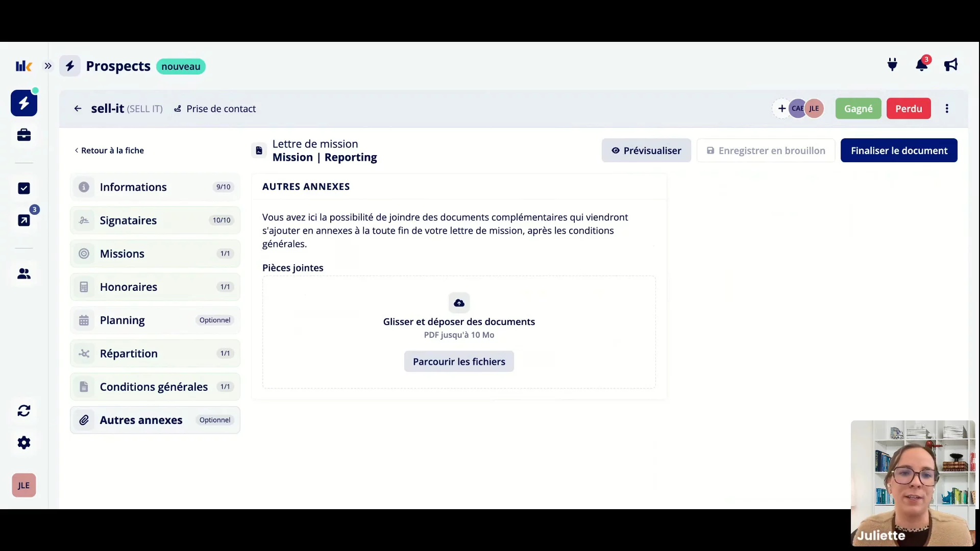Preview document with Prévisualiser eye button
Image resolution: width=980 pixels, height=551 pixels.
coord(646,151)
